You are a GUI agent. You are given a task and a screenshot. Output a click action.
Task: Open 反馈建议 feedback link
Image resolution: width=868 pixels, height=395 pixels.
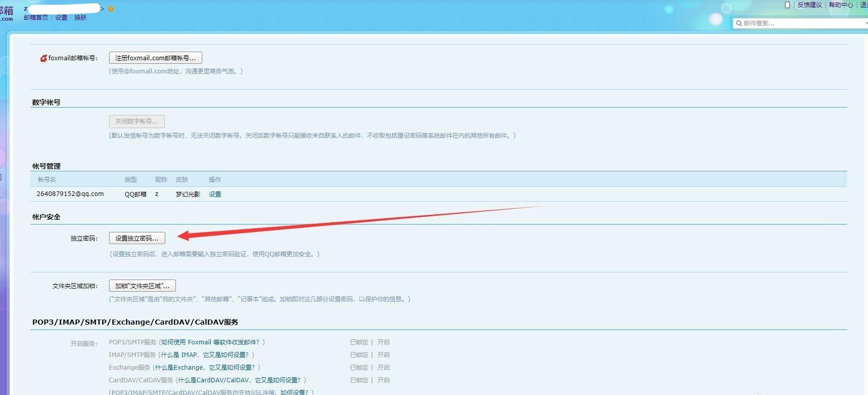coord(810,5)
